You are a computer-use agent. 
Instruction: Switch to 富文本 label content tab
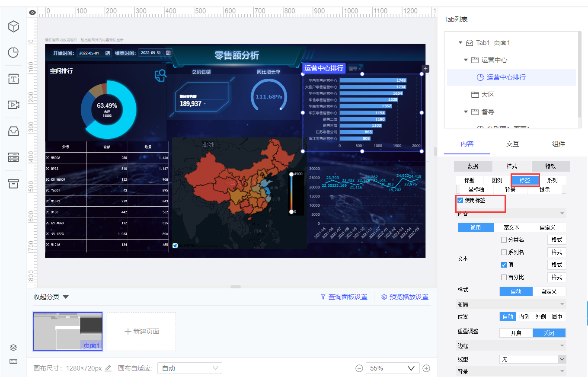click(512, 227)
